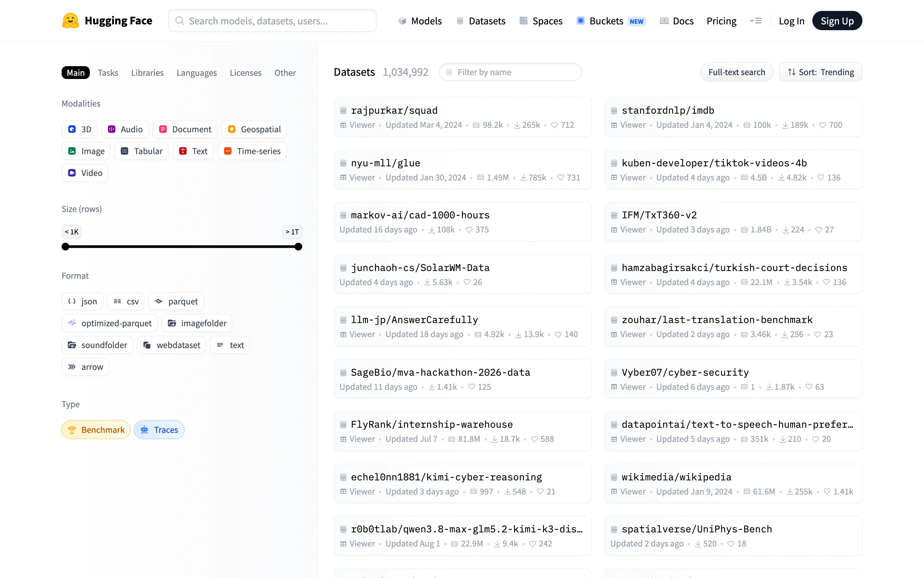The width and height of the screenshot is (924, 578).
Task: Switch to the Tasks filter tab
Action: click(x=108, y=73)
